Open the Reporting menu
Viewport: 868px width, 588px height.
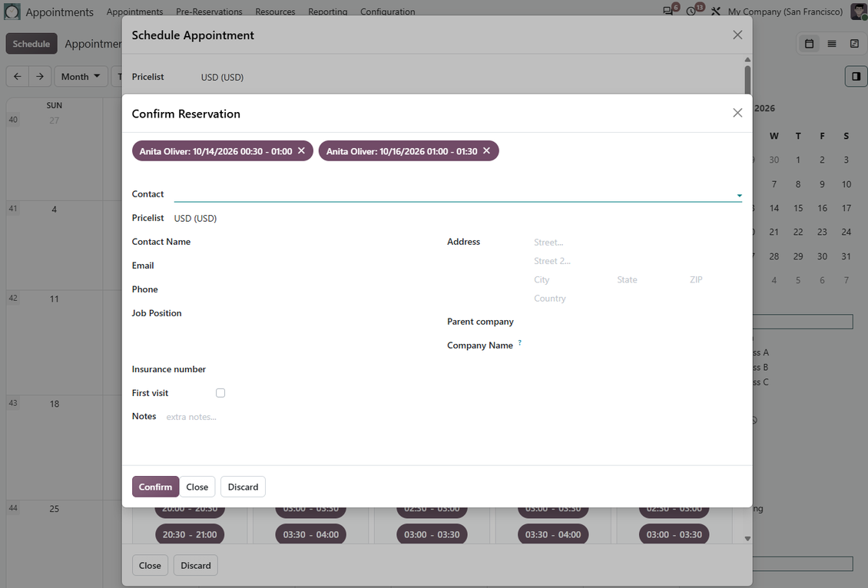click(x=328, y=12)
